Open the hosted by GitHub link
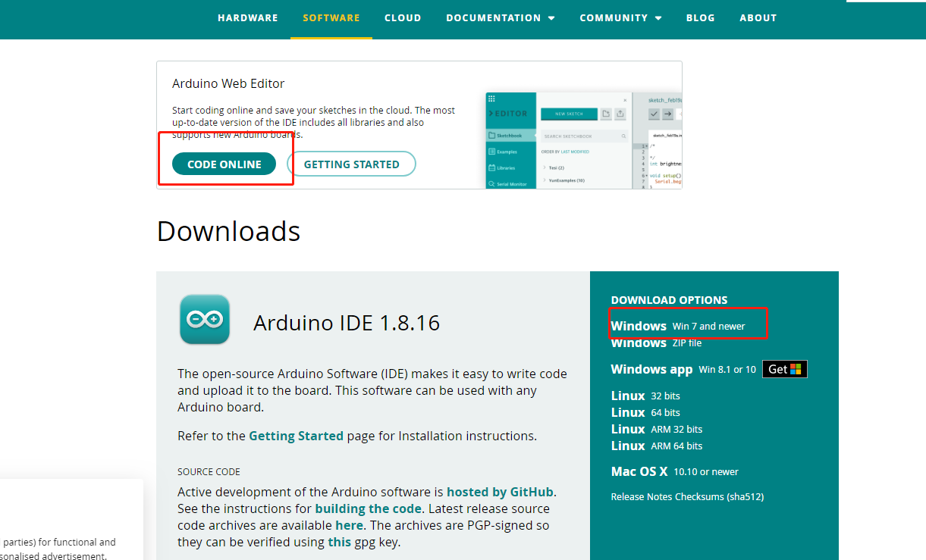The image size is (926, 560). click(x=500, y=492)
